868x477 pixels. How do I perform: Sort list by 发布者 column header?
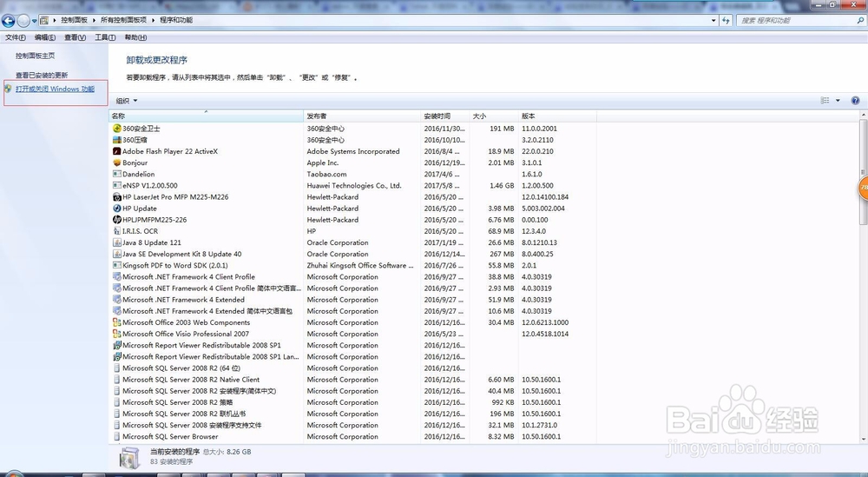(x=362, y=116)
